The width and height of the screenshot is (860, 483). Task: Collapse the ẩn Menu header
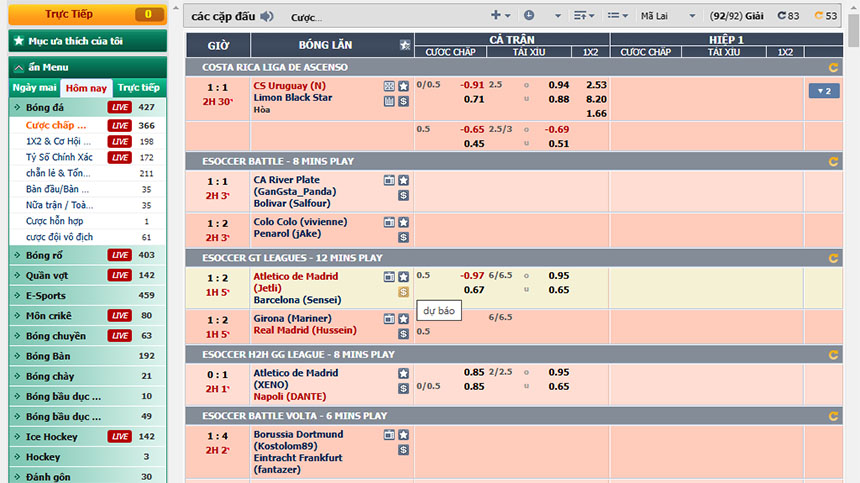tap(88, 67)
